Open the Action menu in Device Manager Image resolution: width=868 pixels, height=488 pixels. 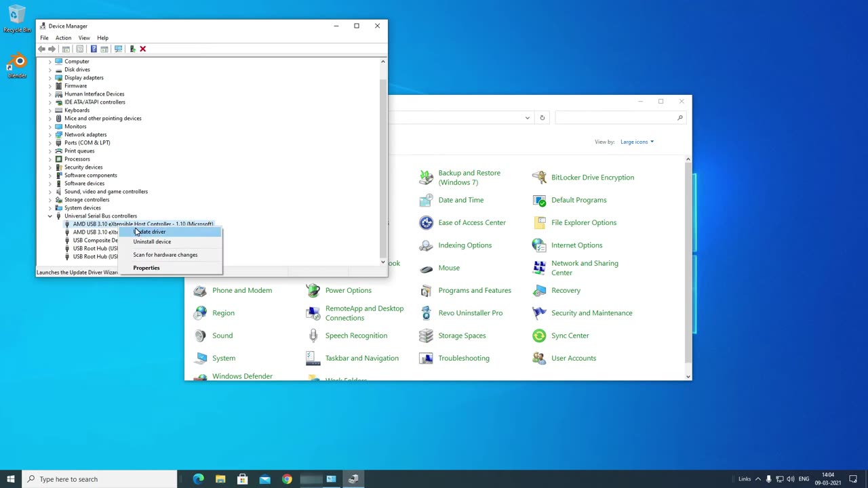click(63, 38)
